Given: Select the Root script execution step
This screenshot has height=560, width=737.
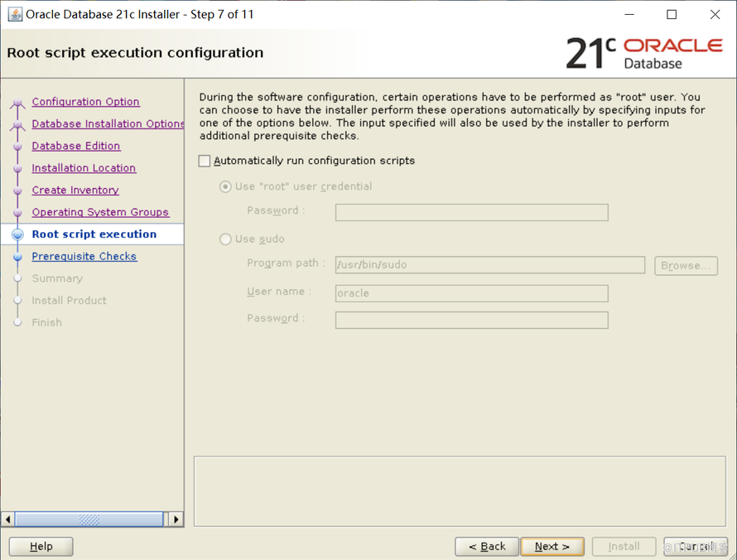Looking at the screenshot, I should [x=94, y=234].
